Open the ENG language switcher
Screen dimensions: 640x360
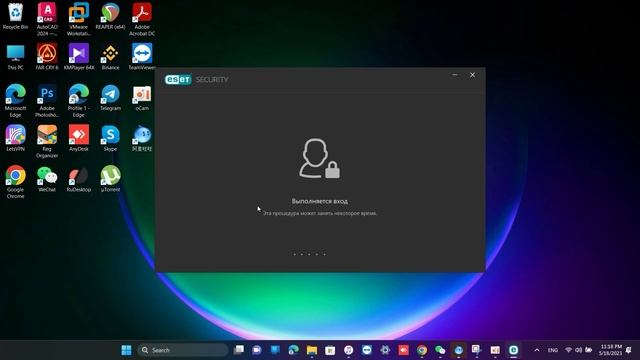click(553, 350)
